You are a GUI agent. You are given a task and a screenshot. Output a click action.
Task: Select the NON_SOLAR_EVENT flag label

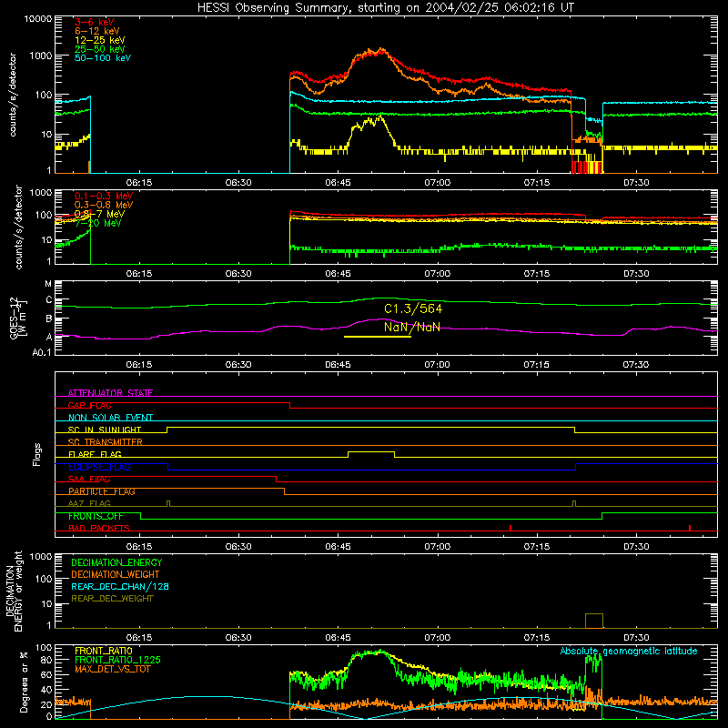(x=110, y=418)
